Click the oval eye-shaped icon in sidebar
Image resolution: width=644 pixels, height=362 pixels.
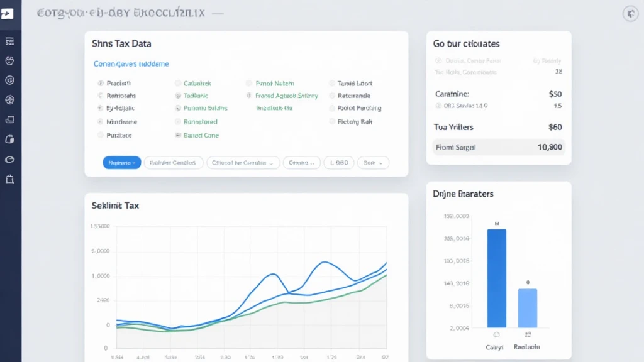pyautogui.click(x=9, y=160)
